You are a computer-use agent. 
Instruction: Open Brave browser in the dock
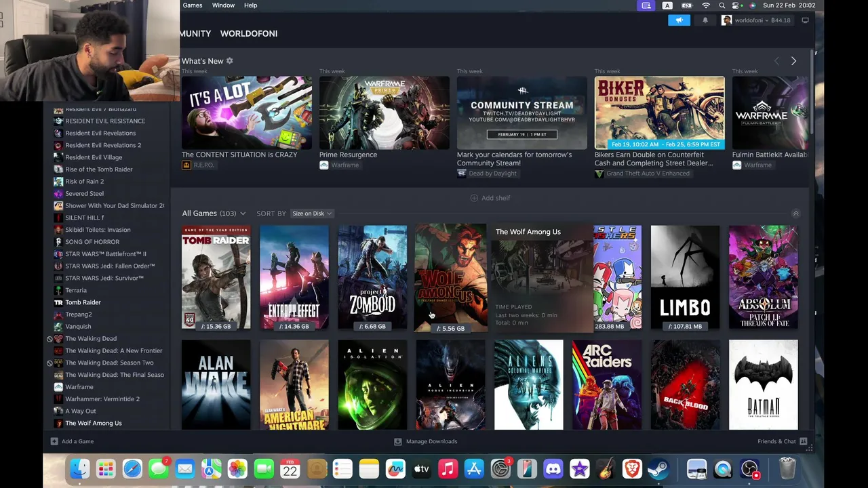point(632,469)
